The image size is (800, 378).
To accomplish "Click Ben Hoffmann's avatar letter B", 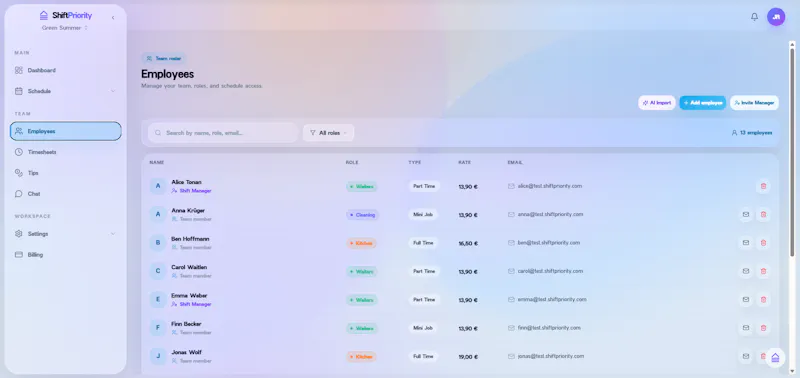I will coord(158,243).
